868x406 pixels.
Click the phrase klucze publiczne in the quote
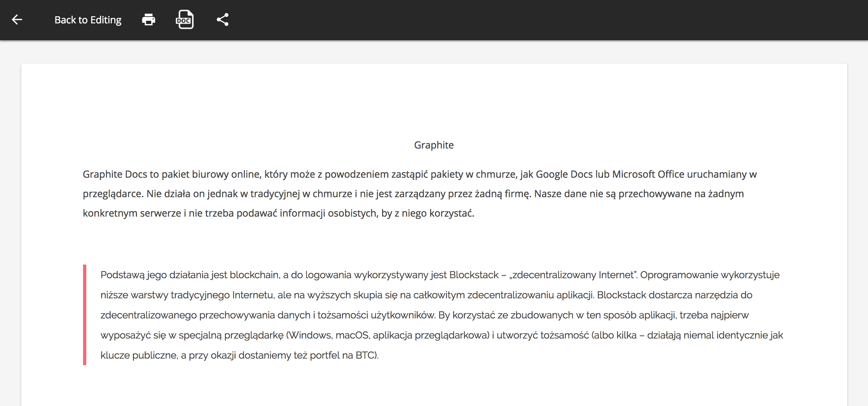coord(139,355)
